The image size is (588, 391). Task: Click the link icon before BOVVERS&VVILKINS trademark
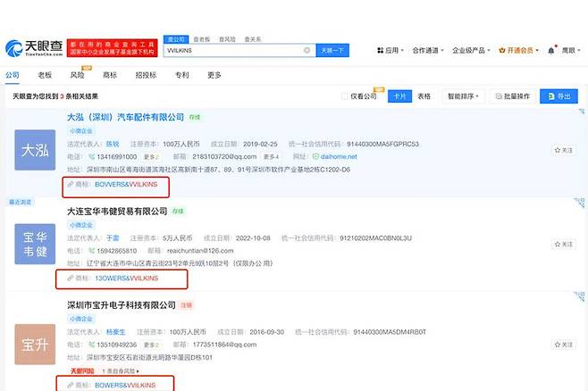pos(70,184)
